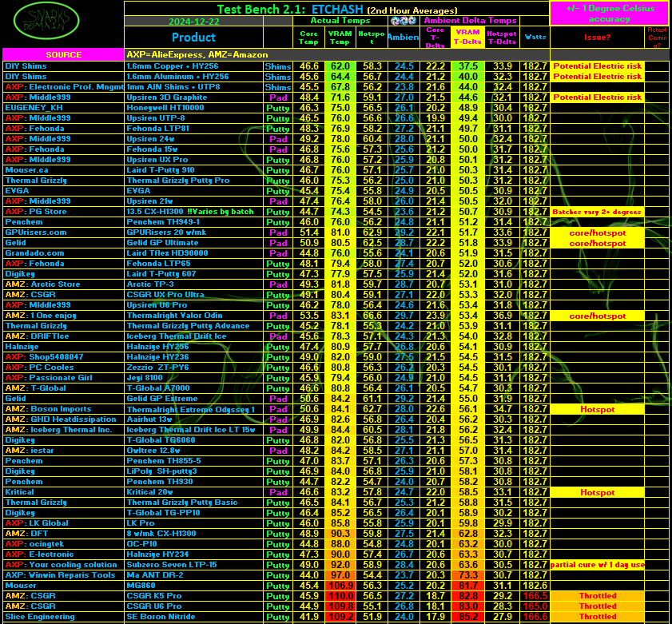Select the Hotspot T-Delta column header

pos(502,38)
